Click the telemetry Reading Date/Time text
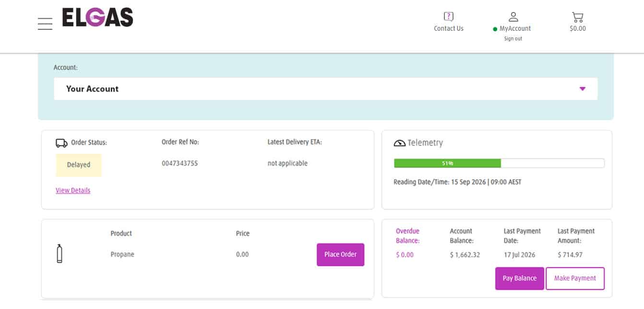Screen dimensions: 644x309 [x=457, y=182]
